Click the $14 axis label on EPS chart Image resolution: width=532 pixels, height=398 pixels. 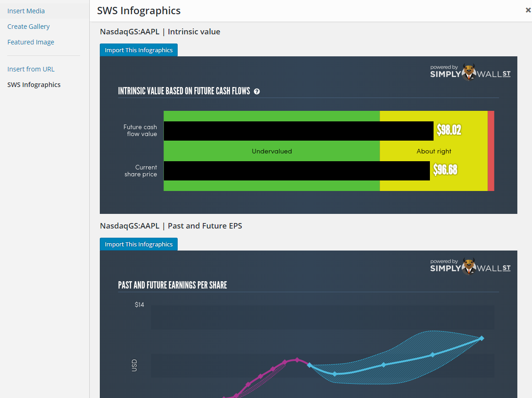140,305
